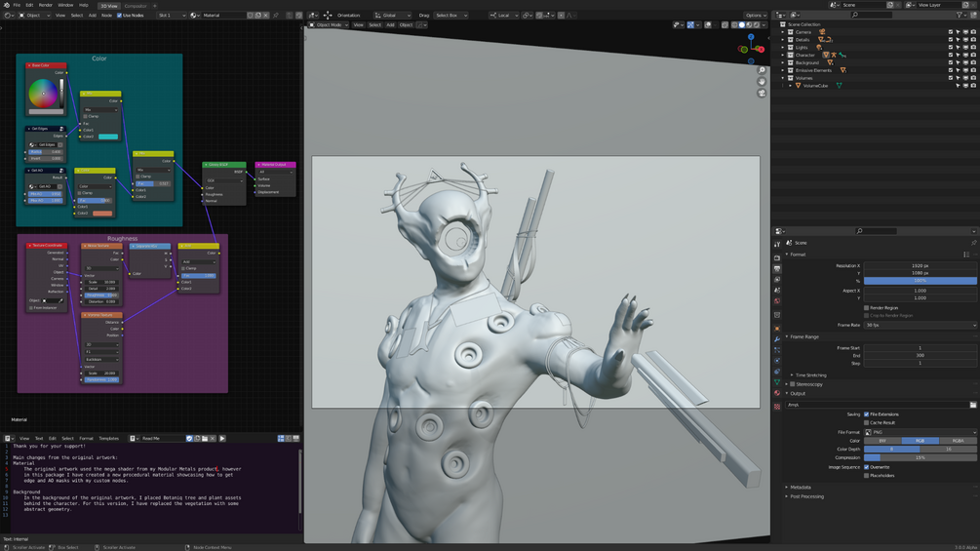
Task: Click the blue Z axis on navigation gizmo
Action: (751, 37)
